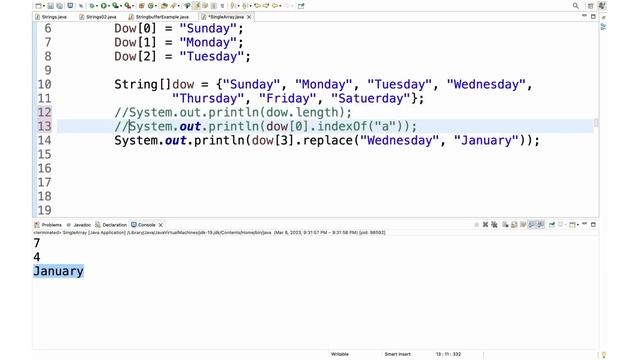Click the New Java Class icon
640x360 pixels.
click(x=151, y=6)
